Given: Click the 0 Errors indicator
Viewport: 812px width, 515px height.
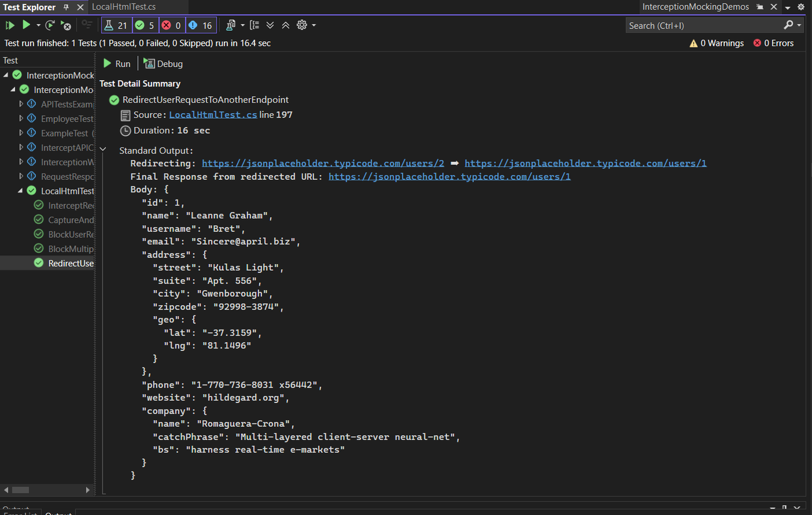Looking at the screenshot, I should [773, 43].
